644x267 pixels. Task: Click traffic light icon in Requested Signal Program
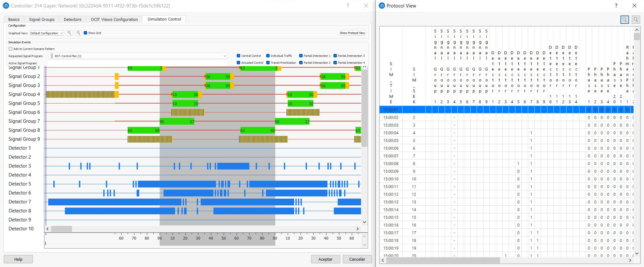coord(52,56)
